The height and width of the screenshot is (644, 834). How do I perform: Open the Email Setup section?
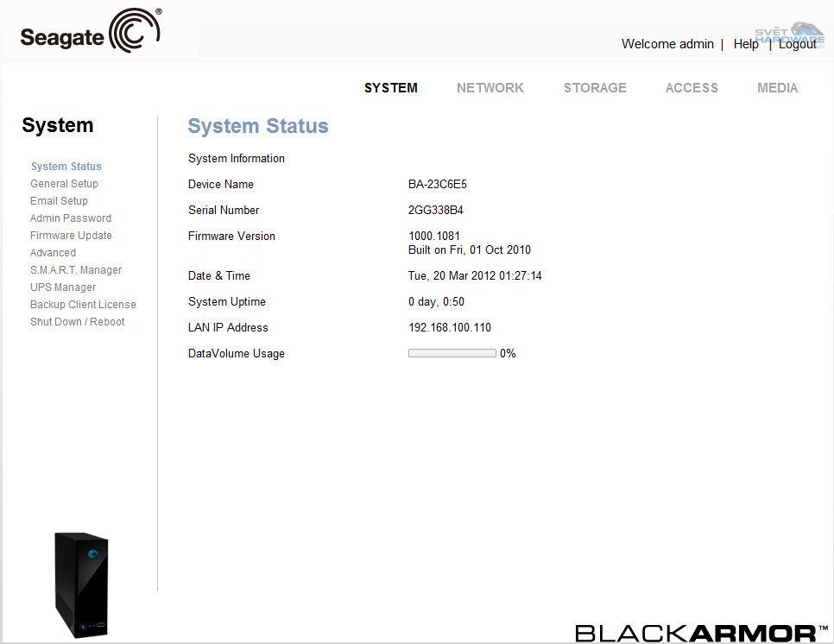point(59,200)
